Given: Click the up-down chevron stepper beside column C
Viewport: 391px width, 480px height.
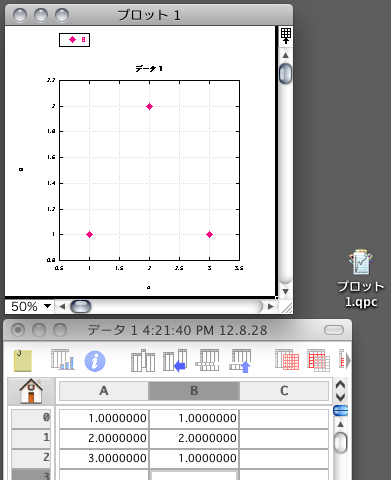Looking at the screenshot, I should (340, 391).
